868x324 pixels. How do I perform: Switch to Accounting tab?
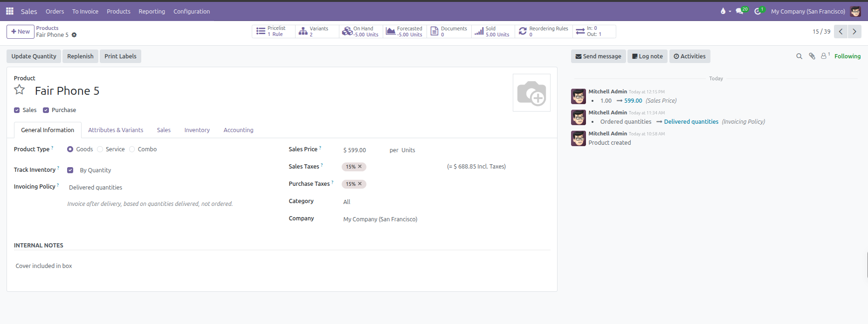click(238, 130)
